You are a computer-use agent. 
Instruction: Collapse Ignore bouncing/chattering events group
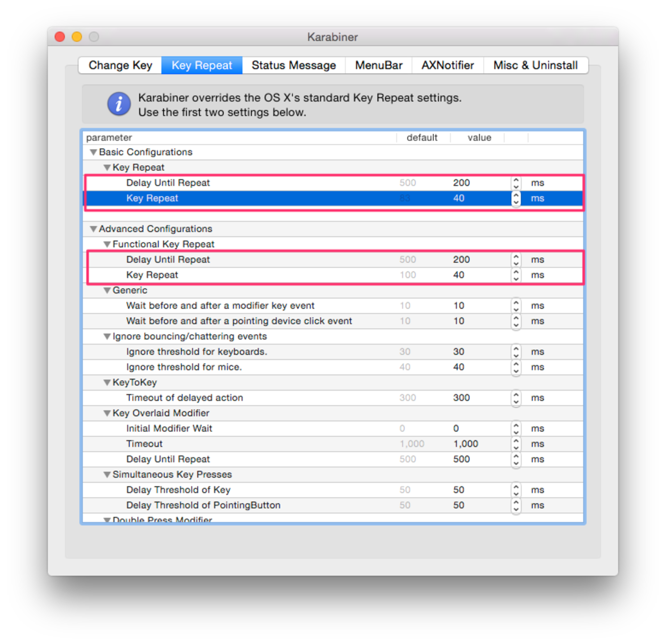(107, 336)
